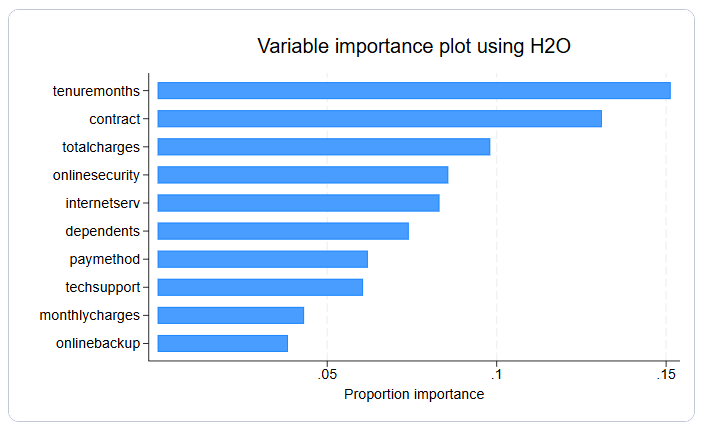
Task: Click the .1 axis tick label
Action: (497, 375)
